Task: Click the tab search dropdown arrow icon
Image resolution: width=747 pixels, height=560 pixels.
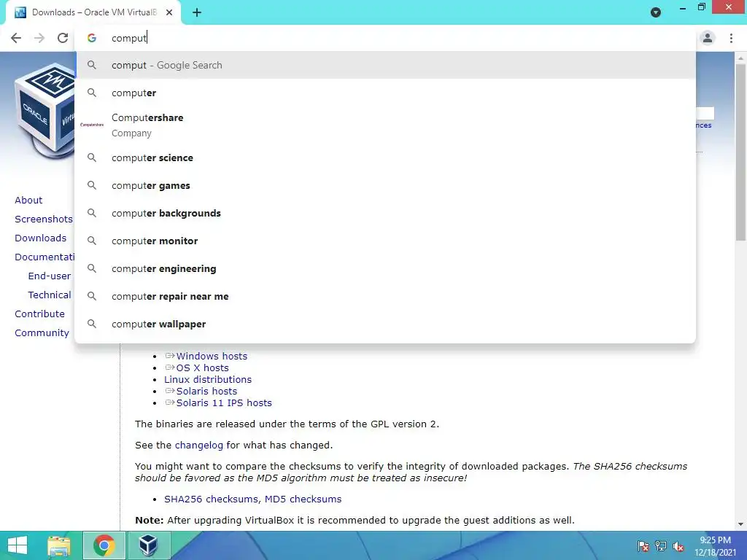Action: [656, 12]
